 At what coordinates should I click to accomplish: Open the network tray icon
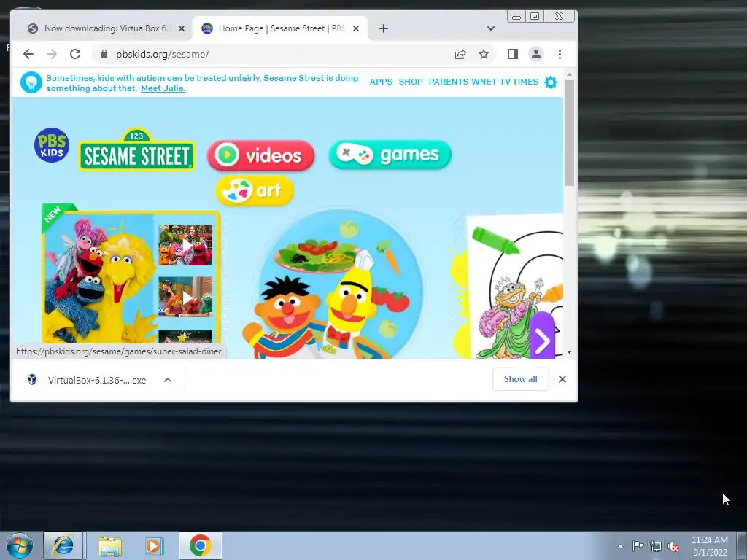[x=656, y=547]
